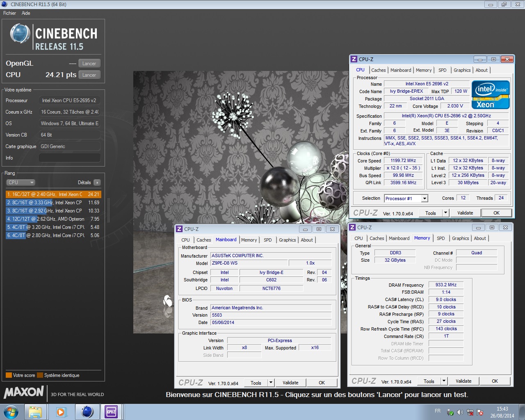Select Graphics tab in Mainboard window
Screen dimensions: 525x420
click(x=288, y=240)
